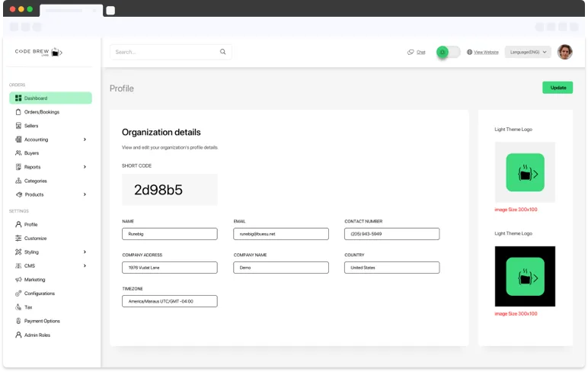Viewport: 588px width, 372px height.
Task: Open Sellers via its sidebar icon
Action: (18, 126)
